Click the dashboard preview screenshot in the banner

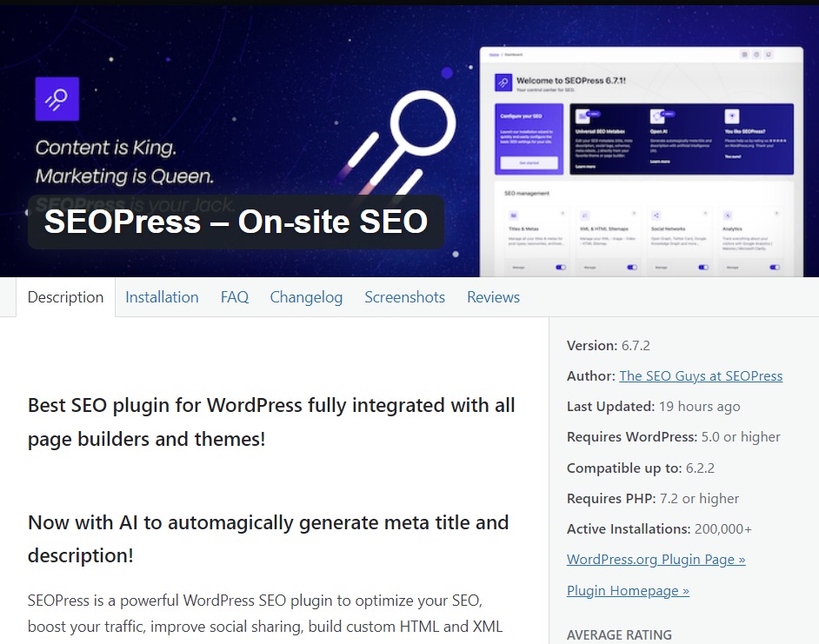(642, 162)
